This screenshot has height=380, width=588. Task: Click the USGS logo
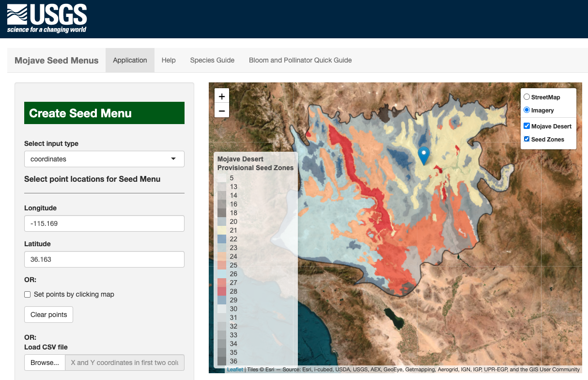click(x=46, y=18)
